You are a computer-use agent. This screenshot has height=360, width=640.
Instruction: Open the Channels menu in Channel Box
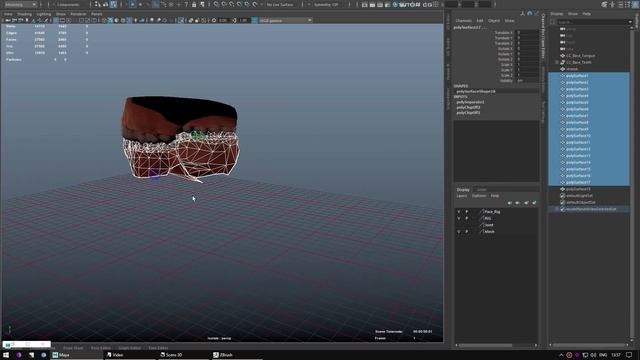coord(463,20)
